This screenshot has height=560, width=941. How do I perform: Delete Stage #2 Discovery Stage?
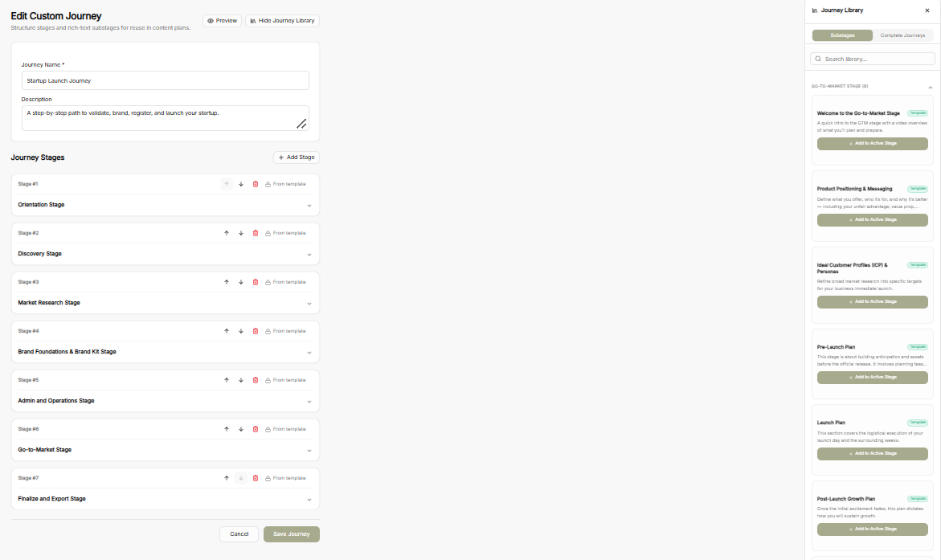[255, 234]
